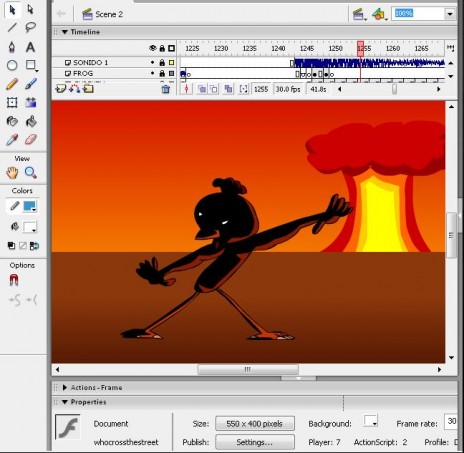Select the Zoom magnifier tool

31,173
